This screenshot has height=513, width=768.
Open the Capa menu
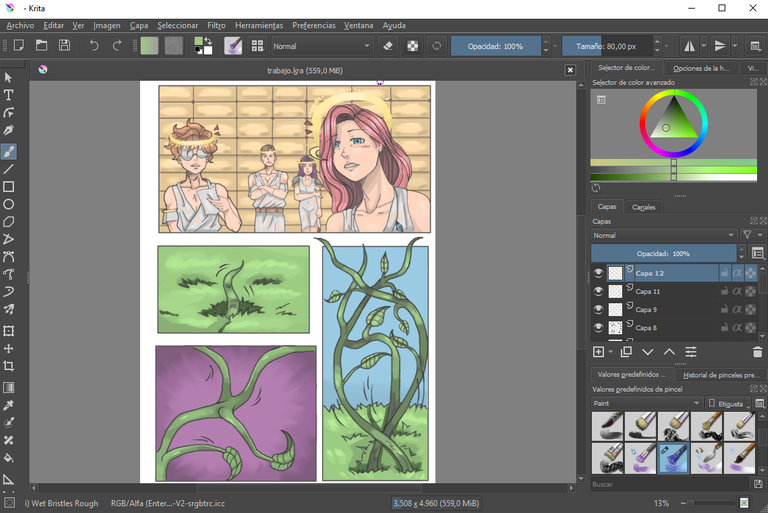139,25
